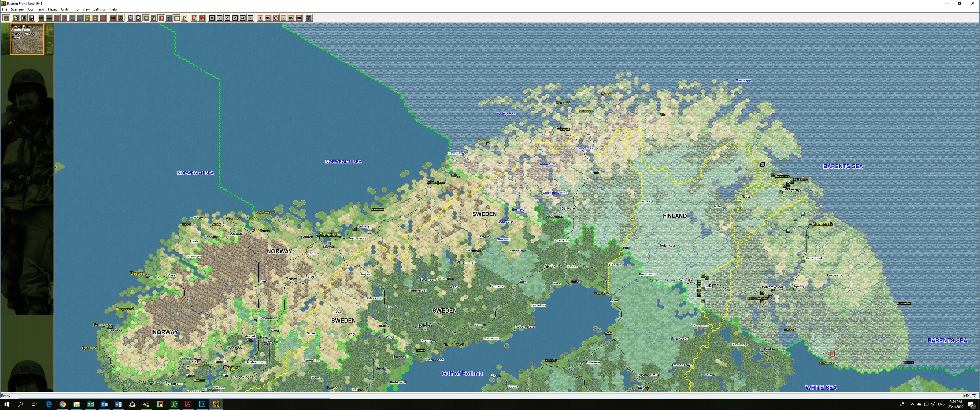The width and height of the screenshot is (980, 410).
Task: Toggle the D letter toolbar button
Action: tap(235, 18)
